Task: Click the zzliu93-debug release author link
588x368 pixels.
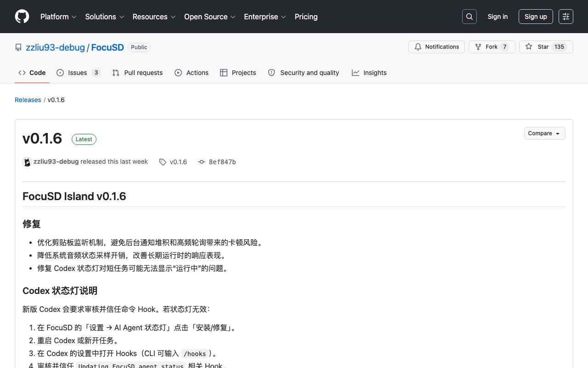Action: tap(56, 161)
